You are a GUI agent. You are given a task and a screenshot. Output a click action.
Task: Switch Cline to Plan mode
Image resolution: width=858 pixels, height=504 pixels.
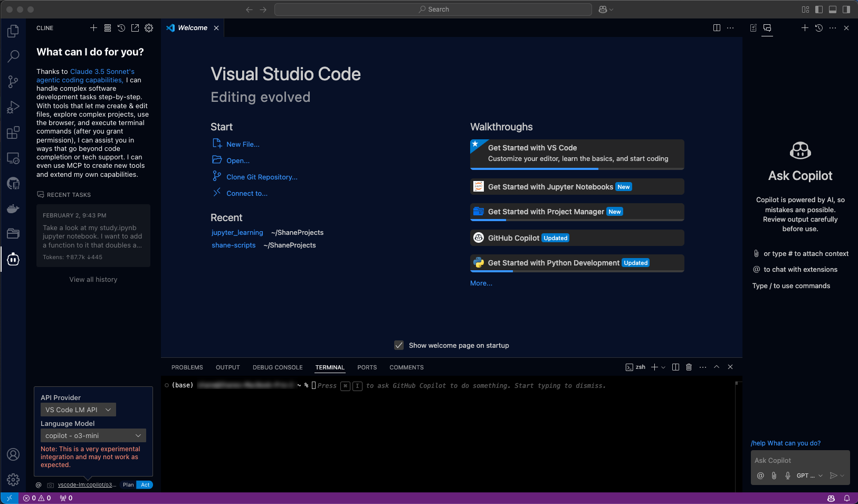pyautogui.click(x=128, y=484)
